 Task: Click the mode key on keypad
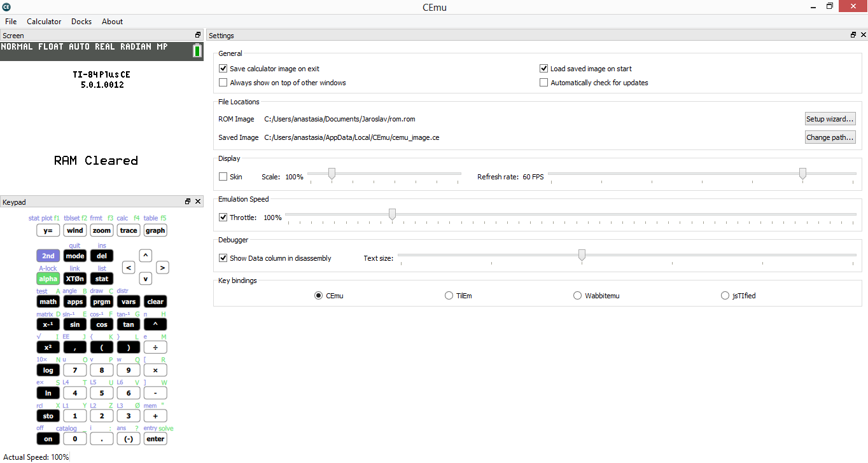point(75,256)
